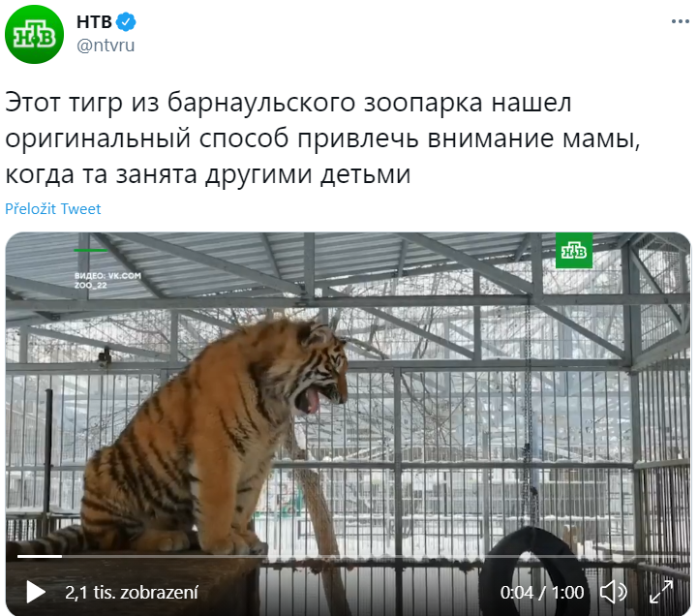Expand the video to fullscreen
This screenshot has width=698, height=616.
click(661, 593)
